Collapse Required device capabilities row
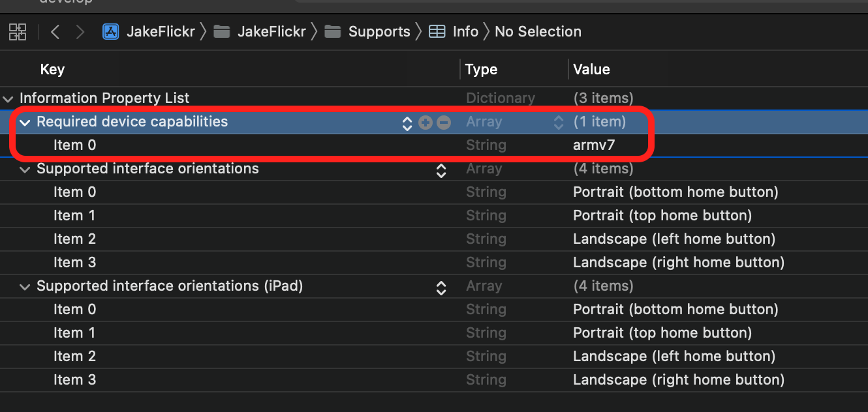Image resolution: width=868 pixels, height=412 pixels. (25, 122)
